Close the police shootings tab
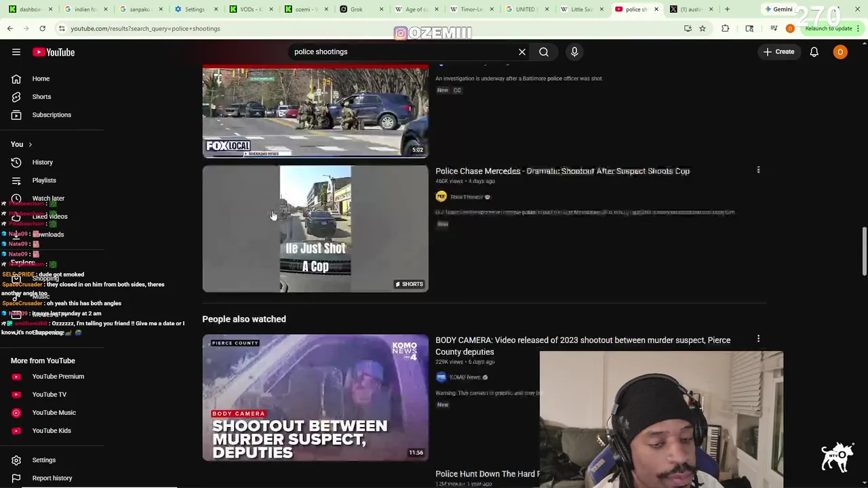 pos(656,9)
